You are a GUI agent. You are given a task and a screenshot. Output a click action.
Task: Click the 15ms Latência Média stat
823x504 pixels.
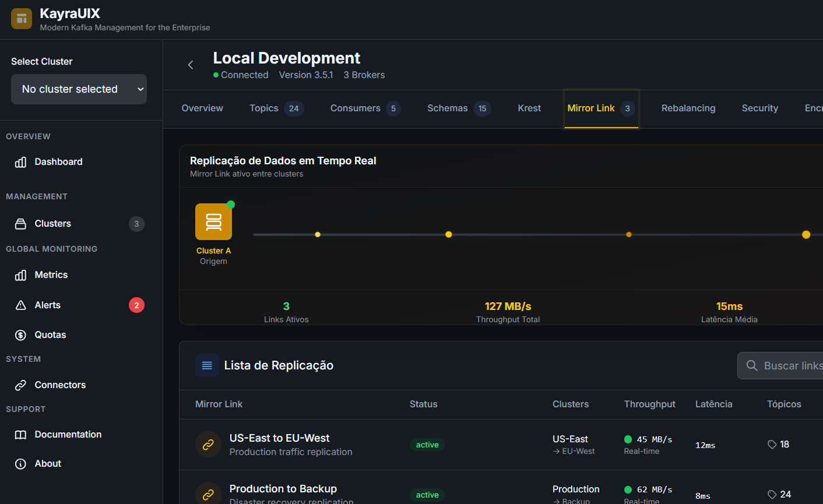coord(729,312)
